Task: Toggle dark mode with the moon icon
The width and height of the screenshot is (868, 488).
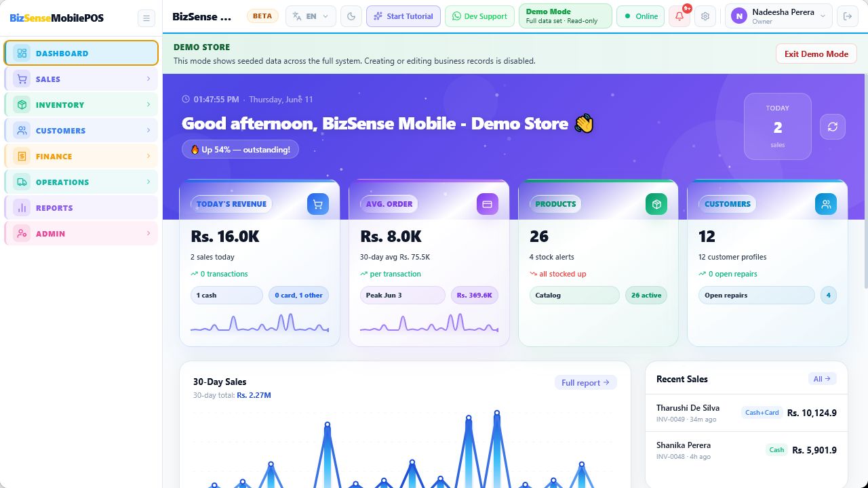Action: [351, 16]
